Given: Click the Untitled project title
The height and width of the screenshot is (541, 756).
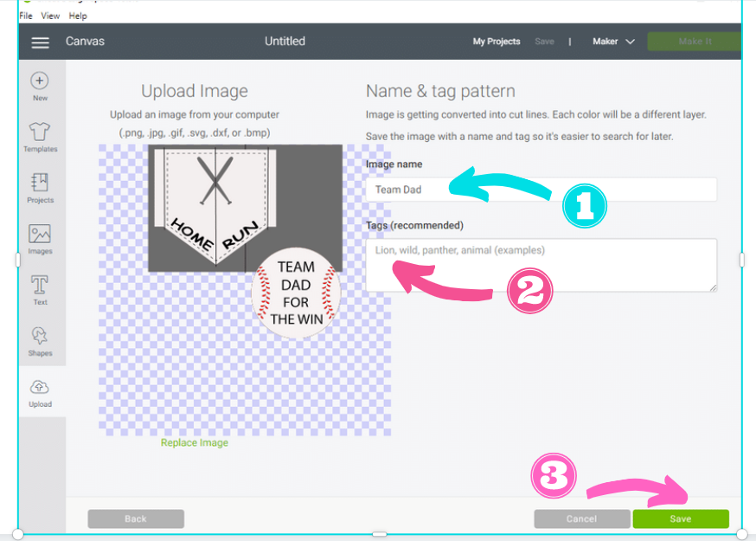Looking at the screenshot, I should click(x=285, y=42).
